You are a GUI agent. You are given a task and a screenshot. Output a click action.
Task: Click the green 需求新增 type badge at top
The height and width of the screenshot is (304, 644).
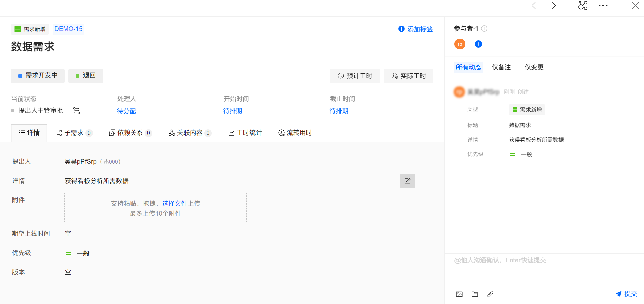pyautogui.click(x=30, y=29)
